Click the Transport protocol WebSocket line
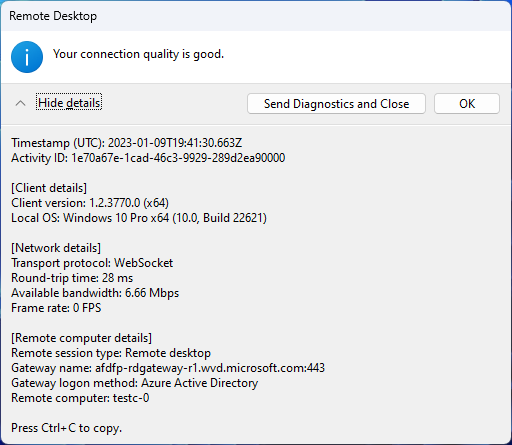This screenshot has height=445, width=512. click(x=92, y=263)
